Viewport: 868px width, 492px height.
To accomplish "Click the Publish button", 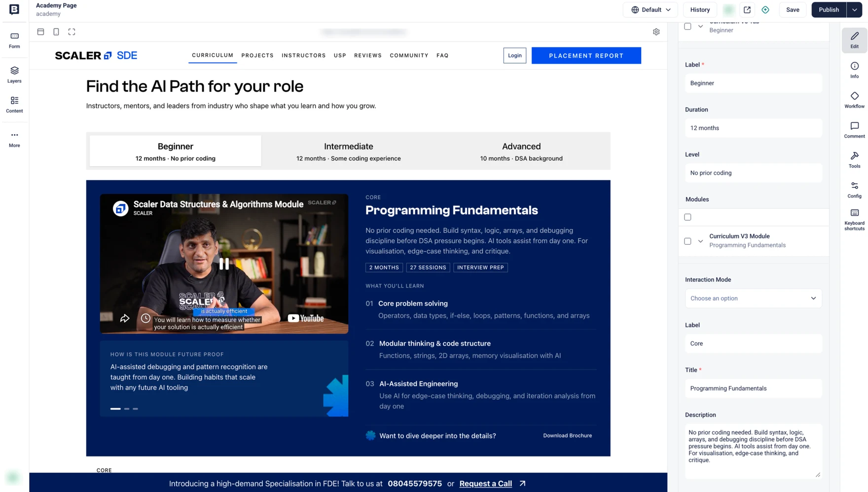I will click(829, 10).
